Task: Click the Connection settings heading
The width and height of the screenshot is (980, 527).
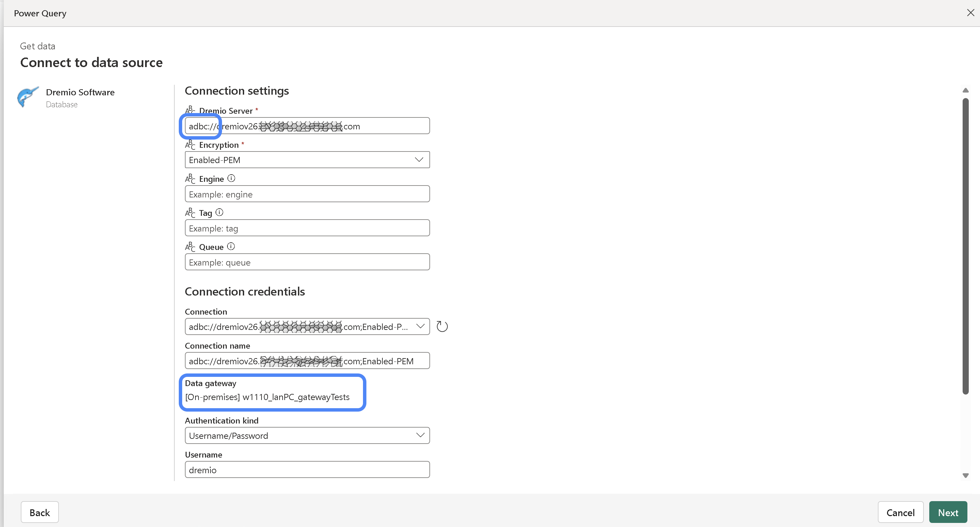Action: 237,91
